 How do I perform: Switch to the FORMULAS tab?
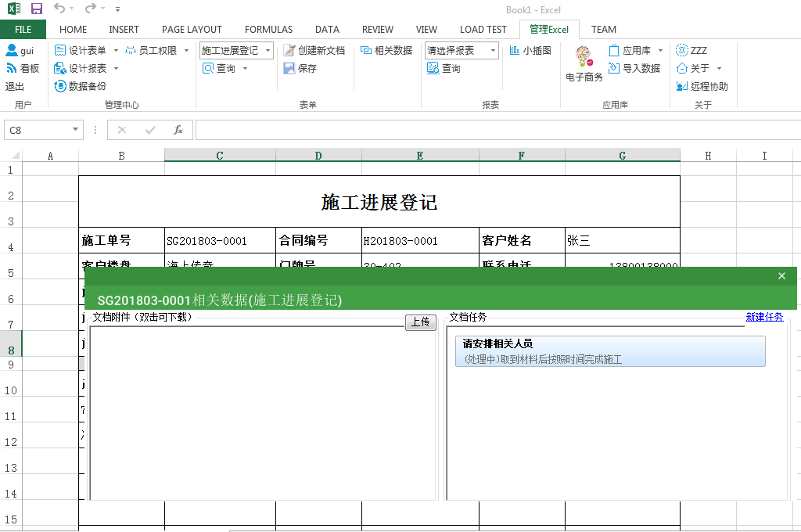coord(269,30)
